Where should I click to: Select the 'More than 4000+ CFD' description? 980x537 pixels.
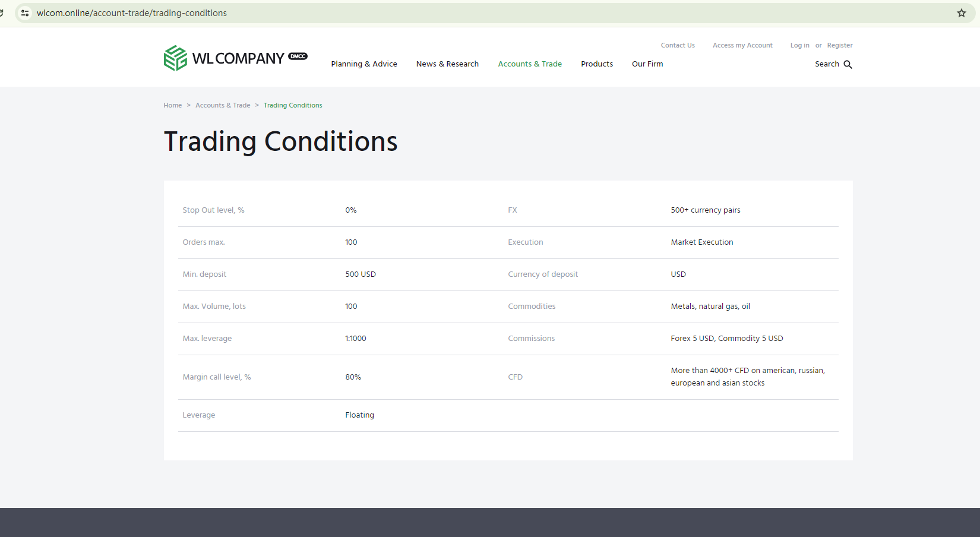click(748, 377)
